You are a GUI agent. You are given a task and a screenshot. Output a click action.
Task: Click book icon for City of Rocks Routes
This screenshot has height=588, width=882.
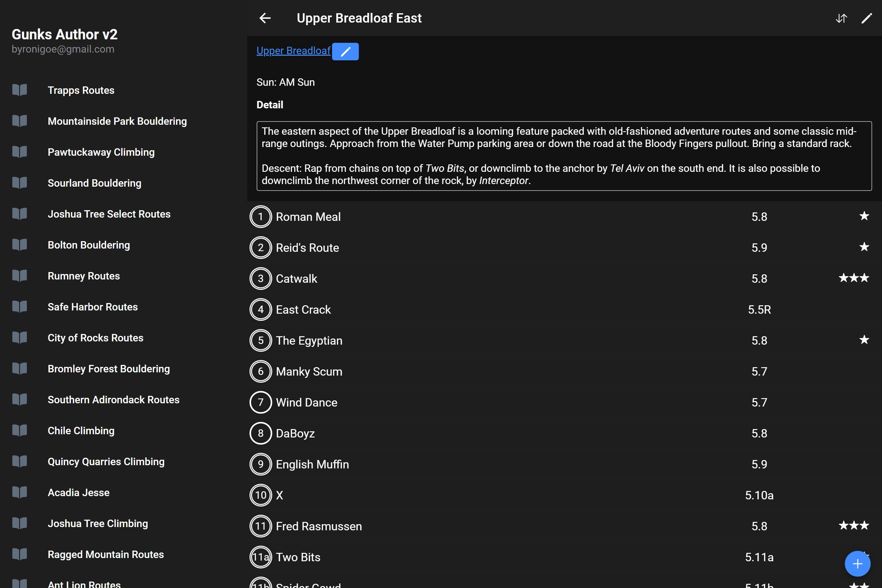[x=19, y=338]
